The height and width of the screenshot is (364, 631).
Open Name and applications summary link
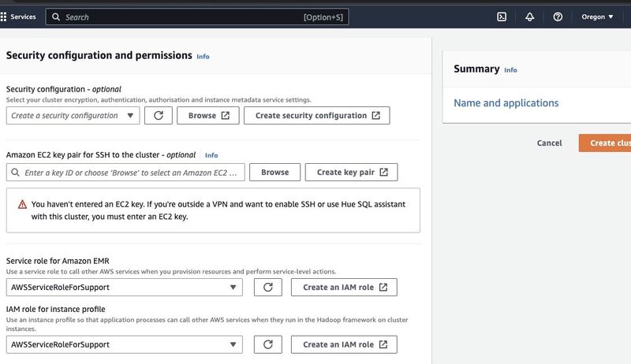506,103
